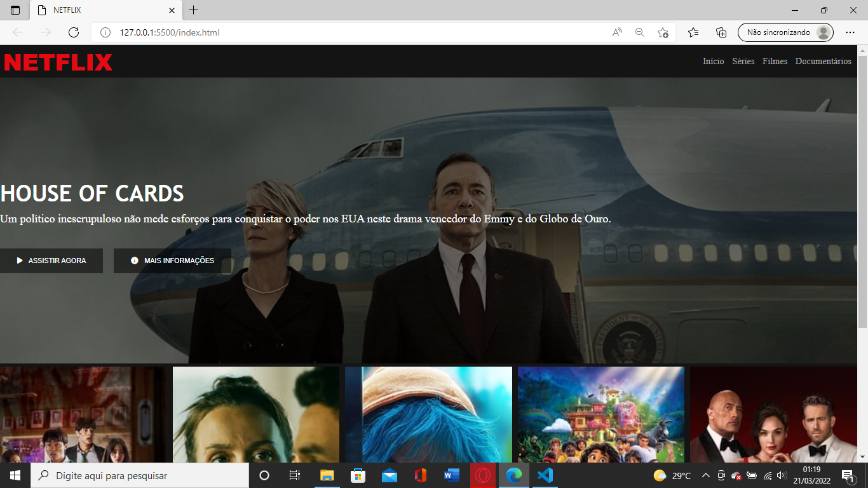The width and height of the screenshot is (868, 488).
Task: Click the ASSISTIR AGORA button
Action: click(x=51, y=261)
